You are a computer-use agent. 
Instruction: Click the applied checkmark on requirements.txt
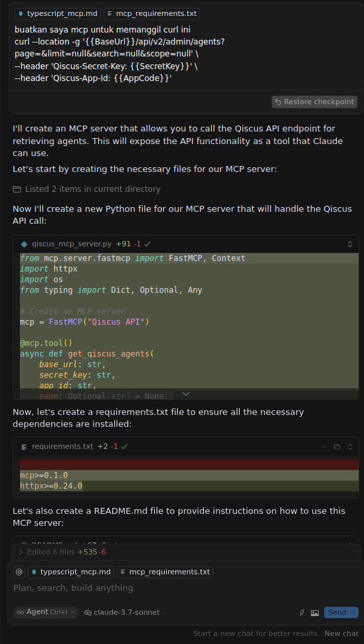(x=124, y=446)
